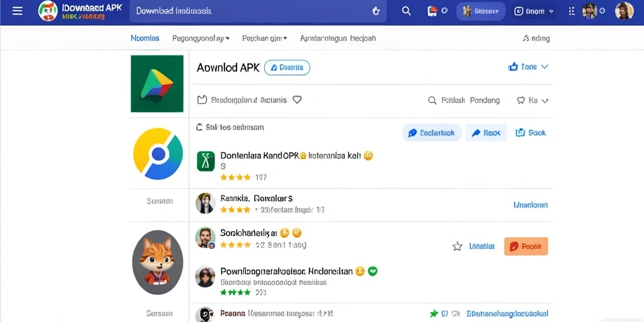The image size is (644, 322).
Task: Click the Download APK site logo
Action: pos(48,11)
